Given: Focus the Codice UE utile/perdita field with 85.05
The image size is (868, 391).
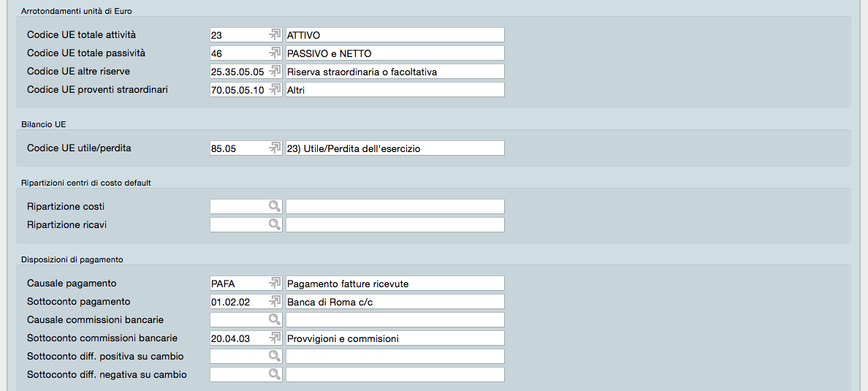Looking at the screenshot, I should click(237, 148).
